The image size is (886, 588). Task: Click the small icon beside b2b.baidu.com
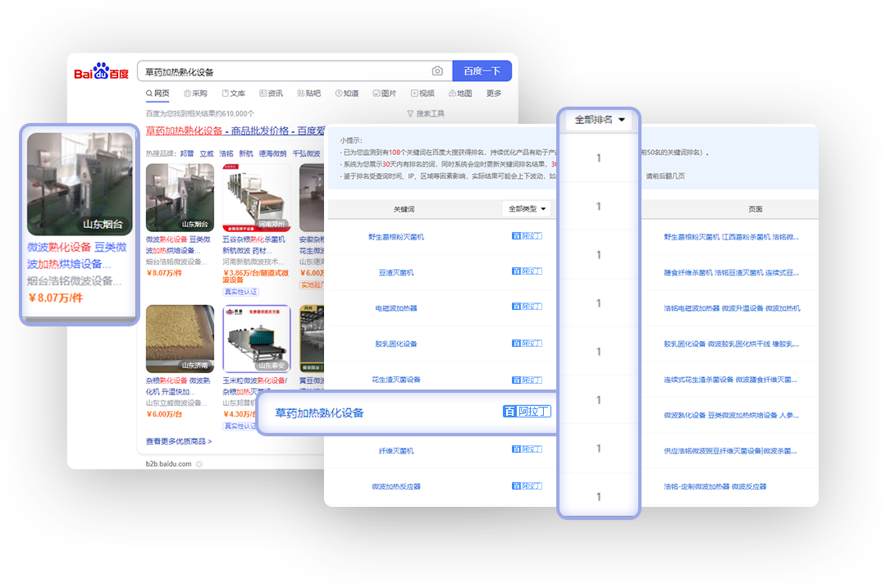pos(199,464)
